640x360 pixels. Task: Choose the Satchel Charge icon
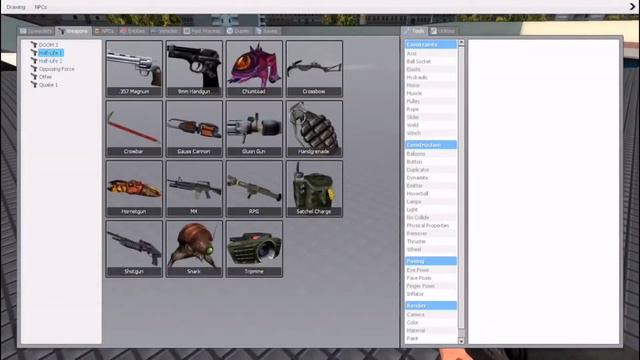click(x=314, y=189)
